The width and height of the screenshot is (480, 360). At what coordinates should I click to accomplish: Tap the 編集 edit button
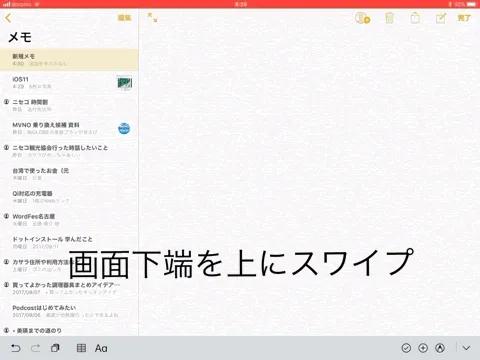point(124,18)
